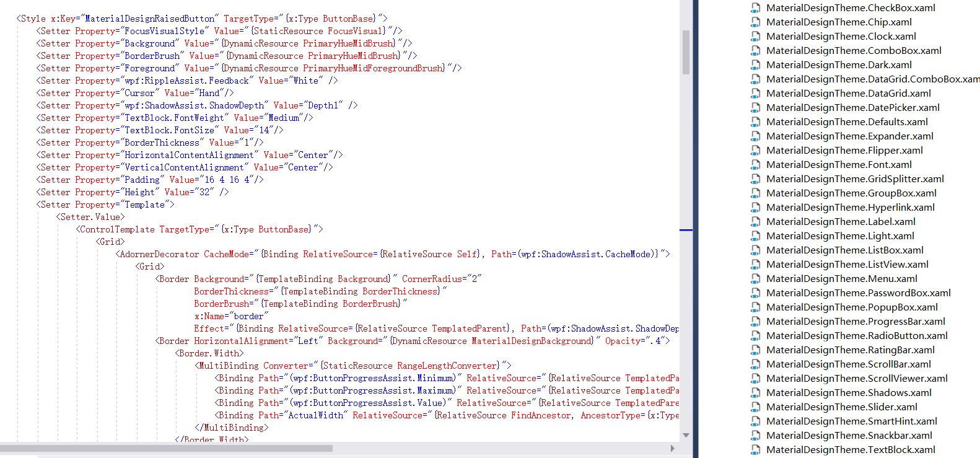Click the MaterialDesignTheme.DataGrid.ComboBox file icon
980x458 pixels.
pyautogui.click(x=755, y=79)
